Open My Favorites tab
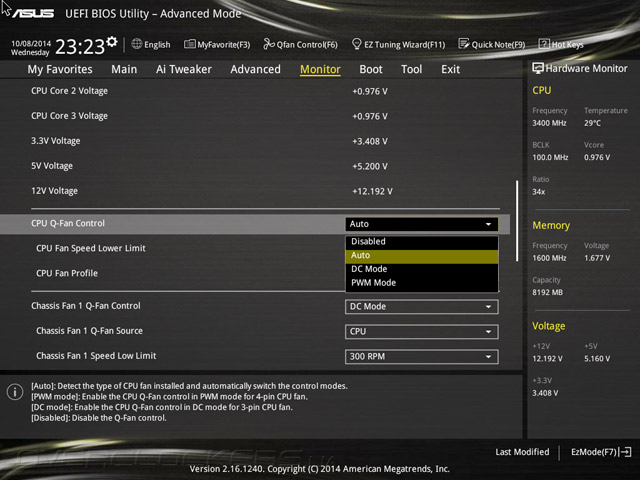This screenshot has width=640, height=480. pos(60,69)
